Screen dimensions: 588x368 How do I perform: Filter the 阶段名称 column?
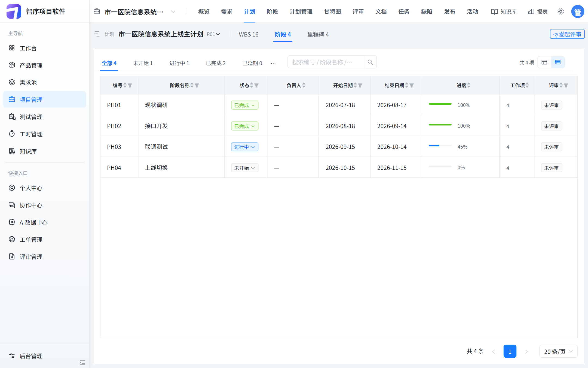pos(197,85)
